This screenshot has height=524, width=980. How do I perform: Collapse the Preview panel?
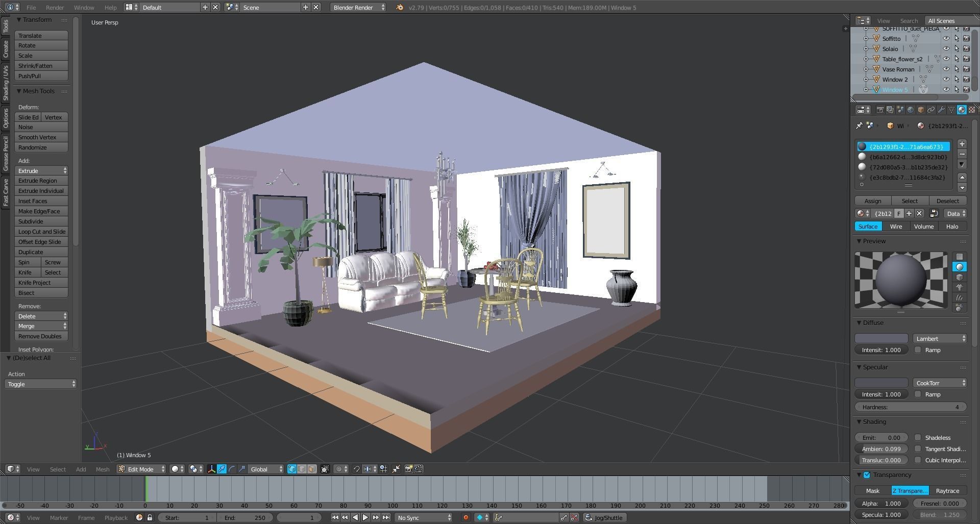coord(859,241)
